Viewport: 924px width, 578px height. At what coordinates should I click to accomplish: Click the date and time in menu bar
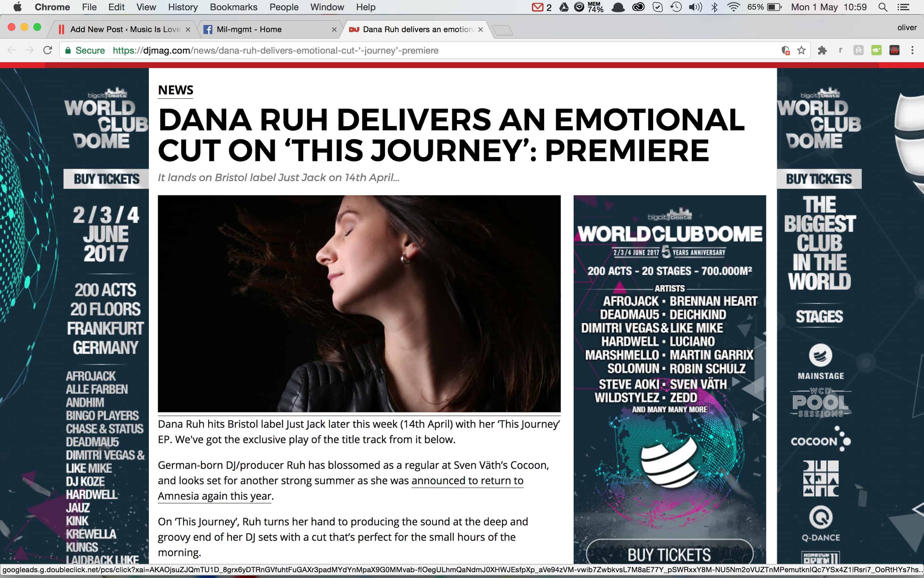tap(828, 7)
